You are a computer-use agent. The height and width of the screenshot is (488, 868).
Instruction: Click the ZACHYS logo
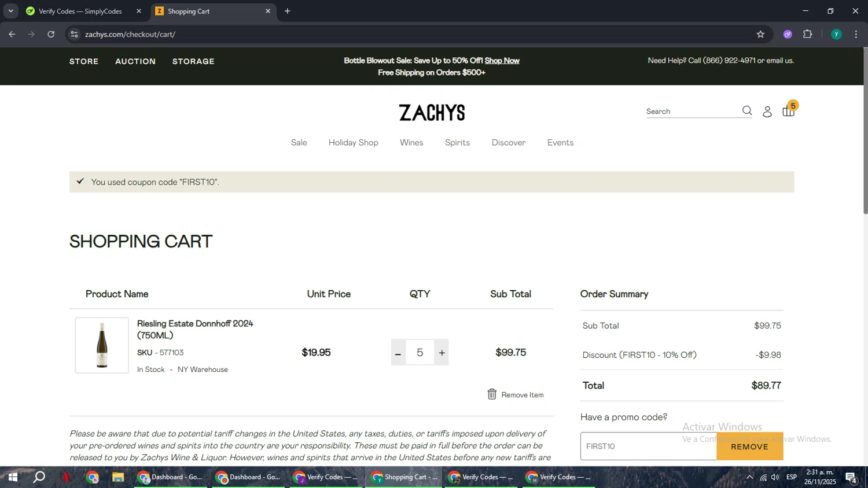tap(432, 112)
